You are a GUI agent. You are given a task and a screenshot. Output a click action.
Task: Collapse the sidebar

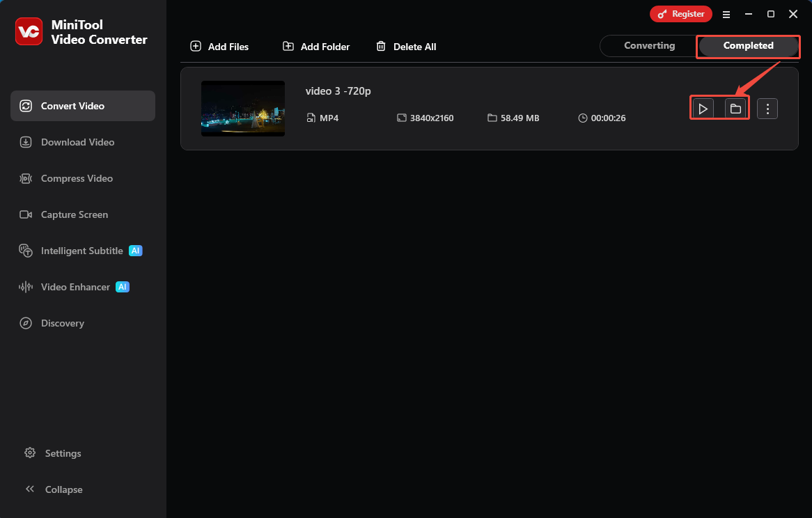[x=54, y=489]
